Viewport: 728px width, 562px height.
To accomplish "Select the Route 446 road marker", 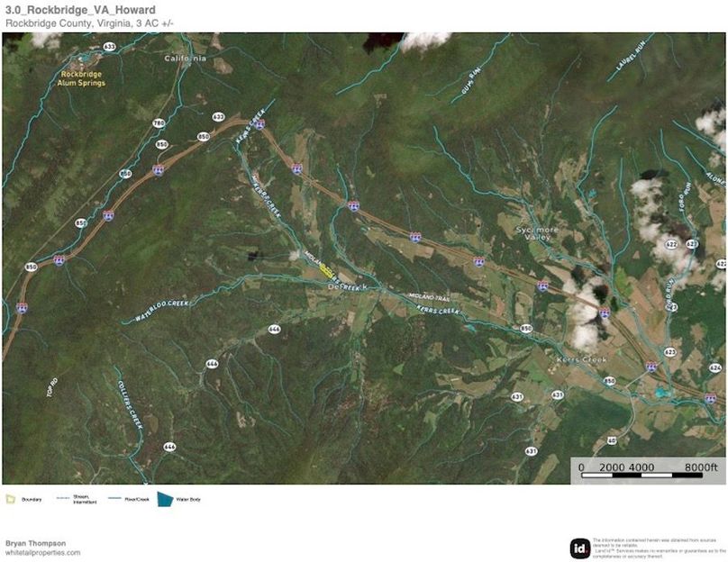I will tap(211, 365).
